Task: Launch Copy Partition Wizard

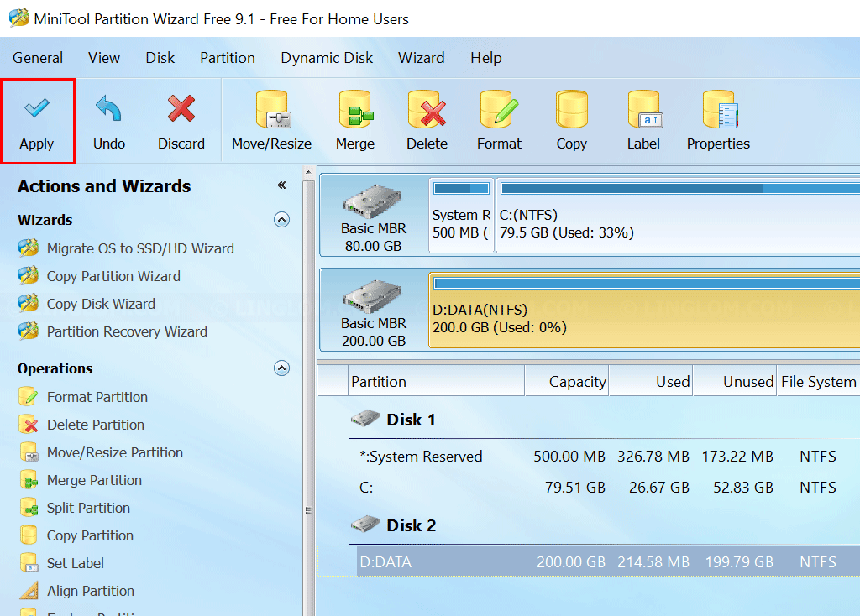Action: click(99, 276)
